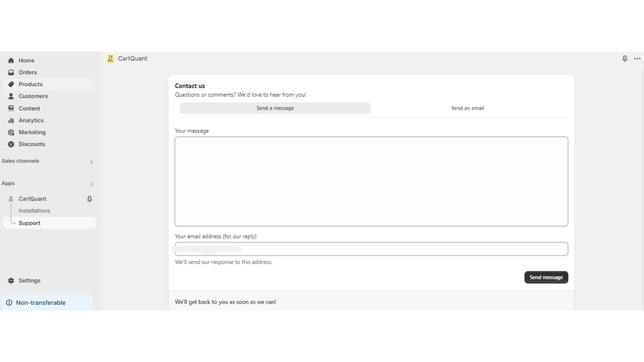Click the Settings gear icon

pyautogui.click(x=11, y=281)
